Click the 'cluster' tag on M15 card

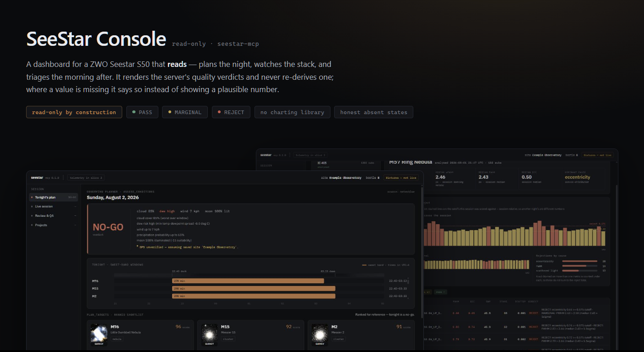(x=228, y=339)
